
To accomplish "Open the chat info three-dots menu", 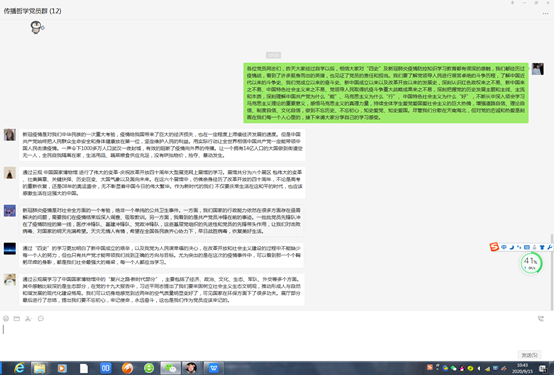I will tap(545, 13).
